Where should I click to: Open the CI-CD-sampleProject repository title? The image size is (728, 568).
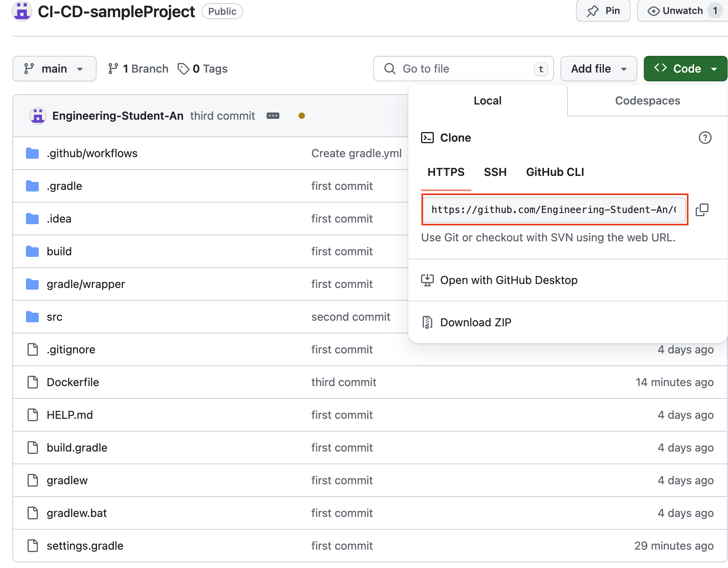pyautogui.click(x=117, y=11)
